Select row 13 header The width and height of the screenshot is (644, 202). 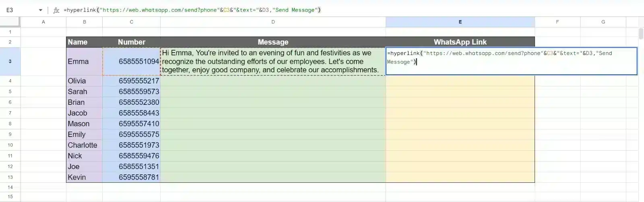pyautogui.click(x=10, y=177)
